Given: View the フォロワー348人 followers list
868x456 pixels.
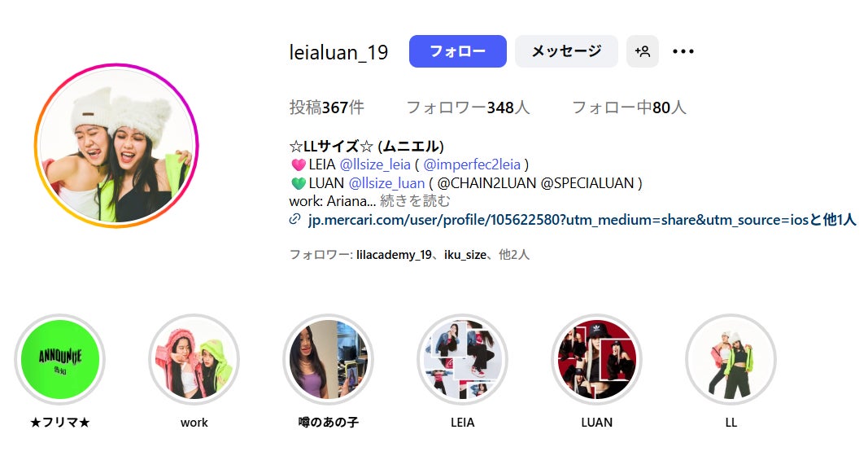Looking at the screenshot, I should pos(468,107).
